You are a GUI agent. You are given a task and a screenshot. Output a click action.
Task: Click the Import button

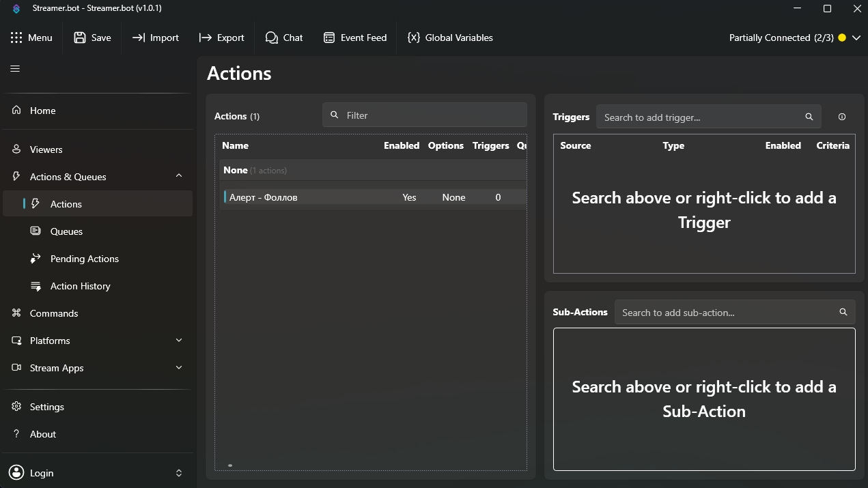pyautogui.click(x=156, y=38)
